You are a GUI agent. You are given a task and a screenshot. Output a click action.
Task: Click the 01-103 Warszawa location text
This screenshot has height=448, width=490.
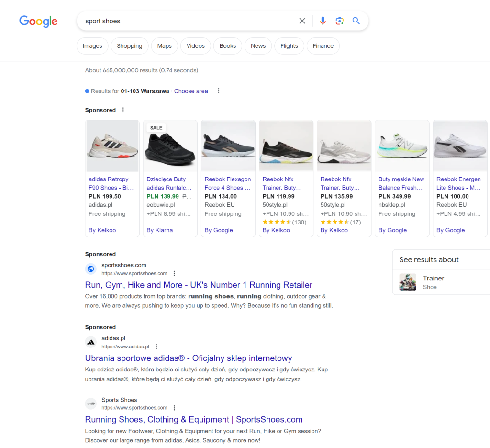(145, 91)
